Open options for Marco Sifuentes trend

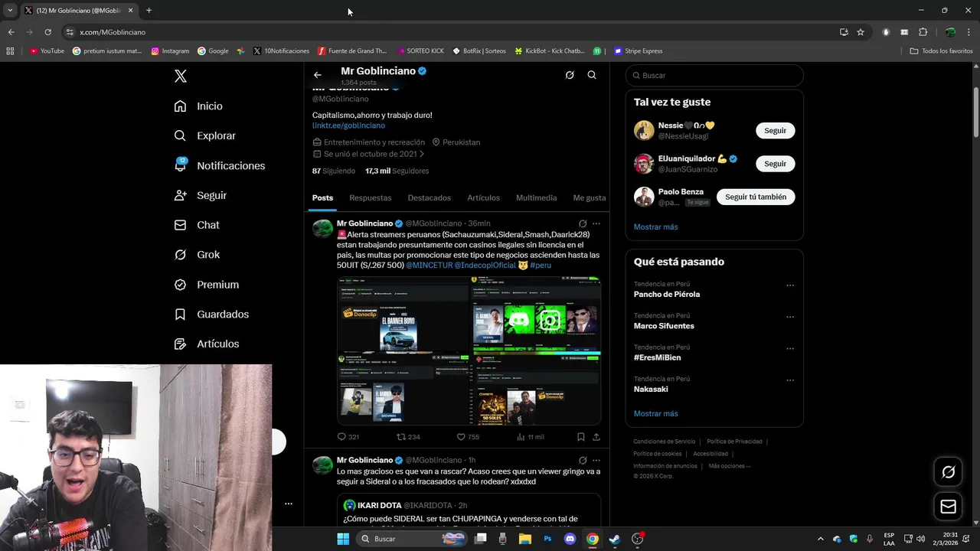(x=790, y=317)
